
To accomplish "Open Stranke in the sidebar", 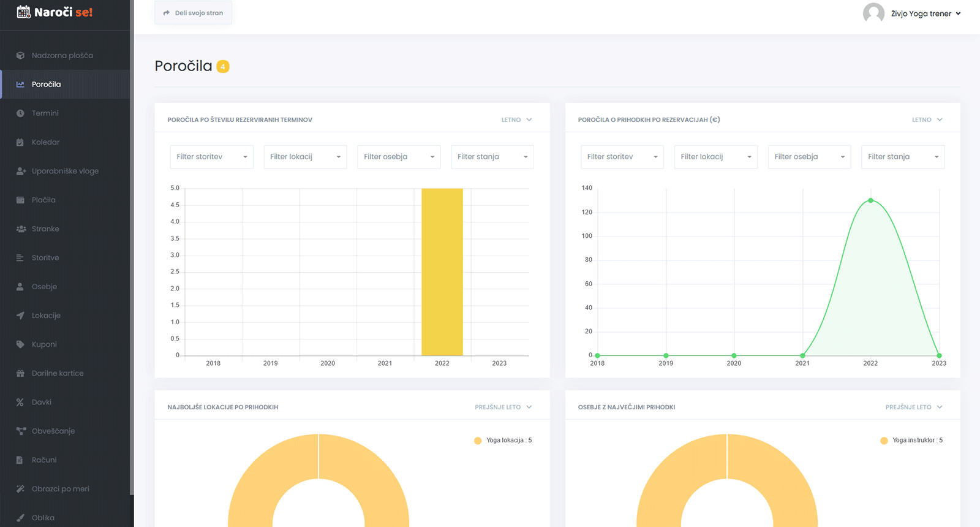I will pyautogui.click(x=66, y=229).
